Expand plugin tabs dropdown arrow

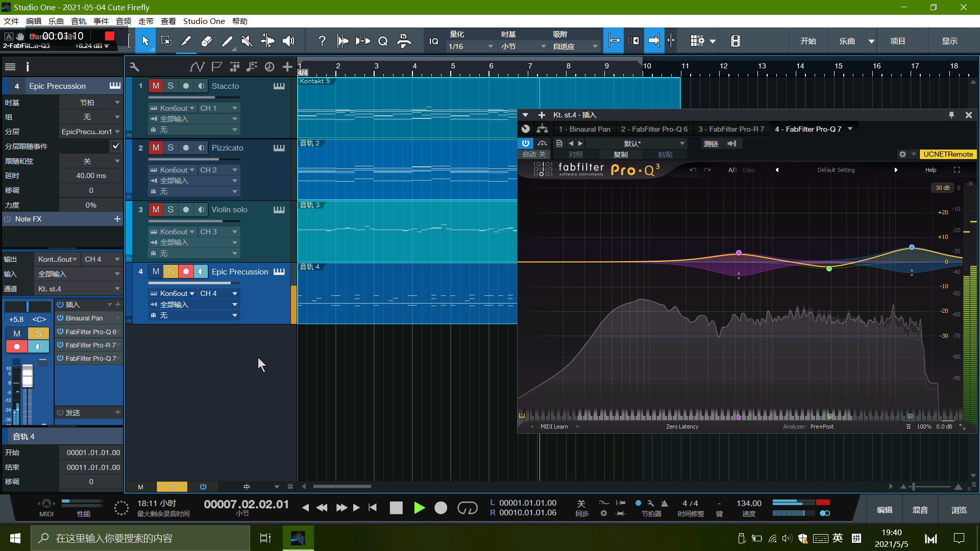point(850,129)
